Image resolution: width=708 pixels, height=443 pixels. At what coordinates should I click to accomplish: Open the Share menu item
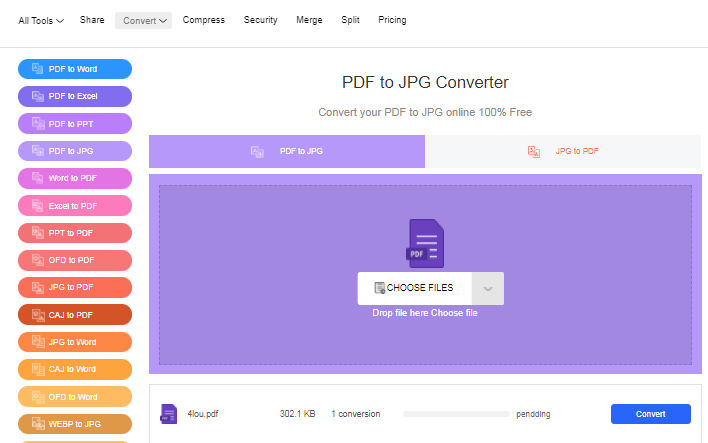[x=92, y=20]
